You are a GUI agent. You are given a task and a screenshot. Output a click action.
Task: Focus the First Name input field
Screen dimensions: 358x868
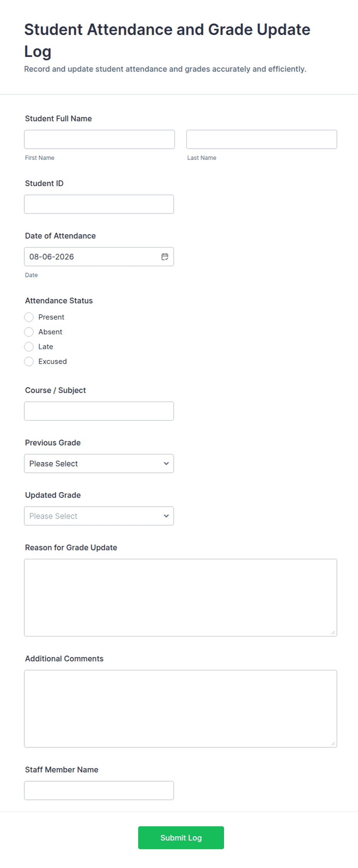tap(99, 139)
